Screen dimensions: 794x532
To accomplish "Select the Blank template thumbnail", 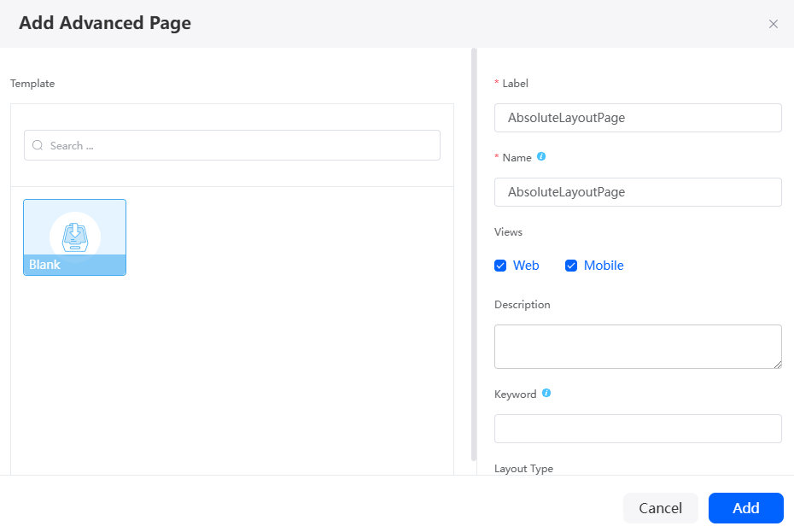I will pyautogui.click(x=74, y=237).
